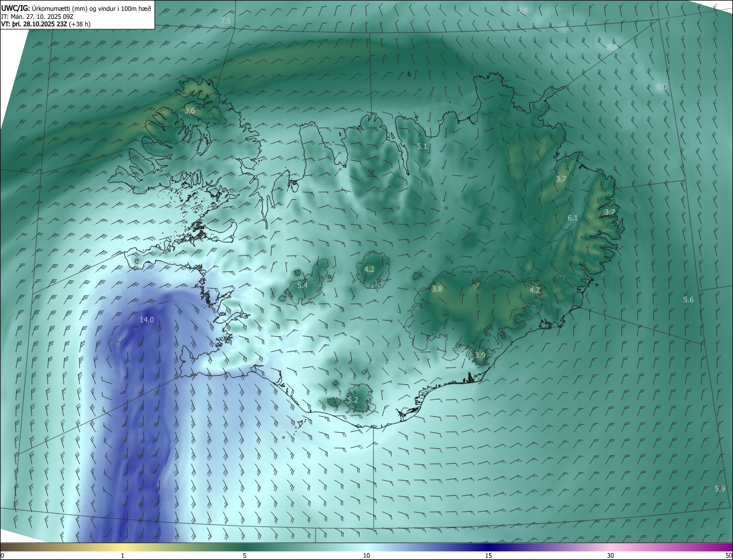Viewport: 733px width, 560px height.
Task: Click the 3.8 value label
Action: coord(437,289)
